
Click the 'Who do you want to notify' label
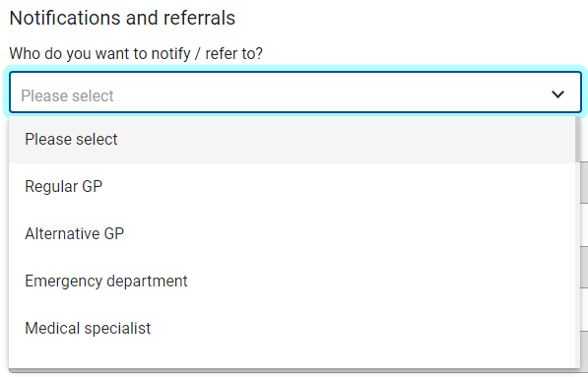(x=136, y=53)
